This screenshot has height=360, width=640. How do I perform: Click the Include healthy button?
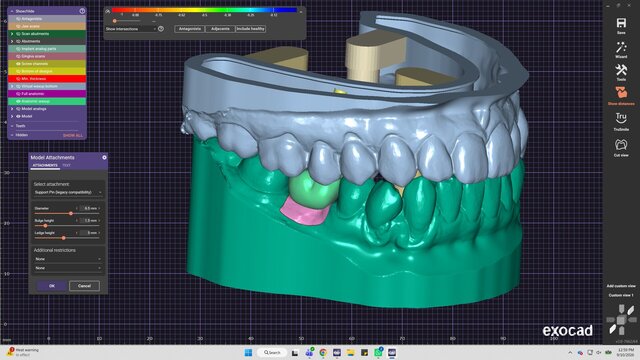pos(251,29)
